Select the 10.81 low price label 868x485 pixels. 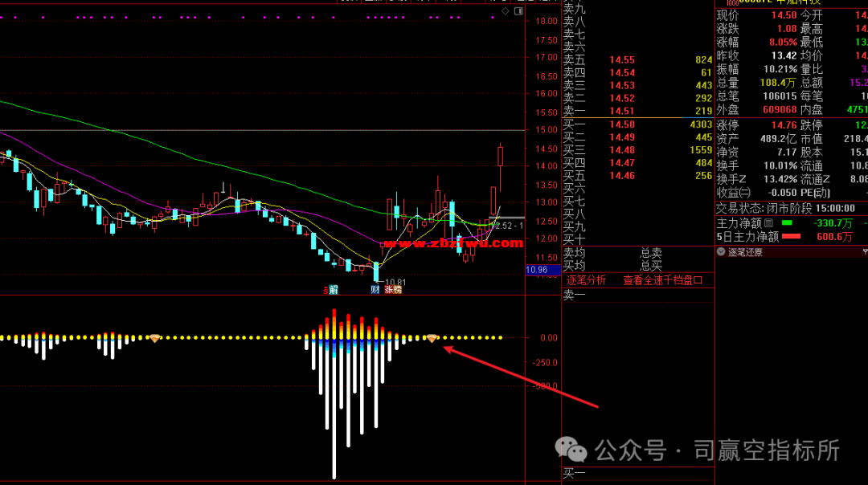tap(395, 283)
